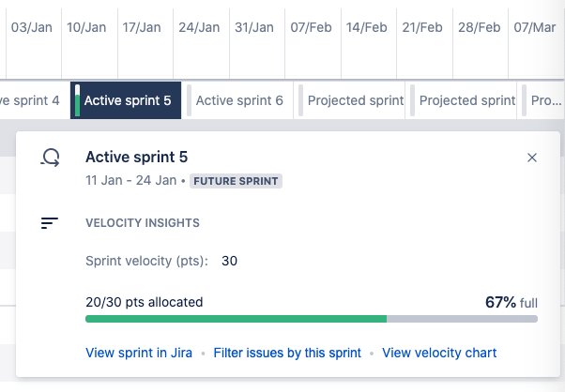Click the sprint cycle icon beside the popup title
This screenshot has width=565, height=392.
point(50,158)
